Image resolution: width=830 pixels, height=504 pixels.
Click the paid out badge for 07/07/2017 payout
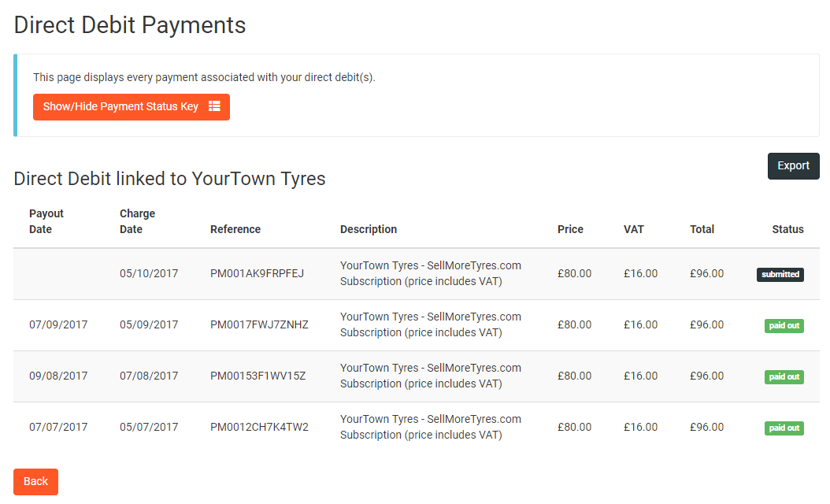coord(784,428)
